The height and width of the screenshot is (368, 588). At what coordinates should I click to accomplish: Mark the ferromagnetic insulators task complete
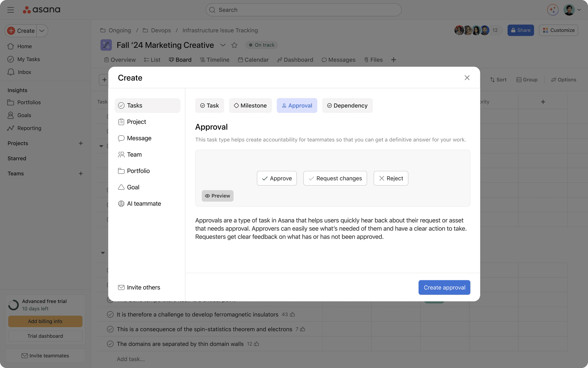[110, 315]
